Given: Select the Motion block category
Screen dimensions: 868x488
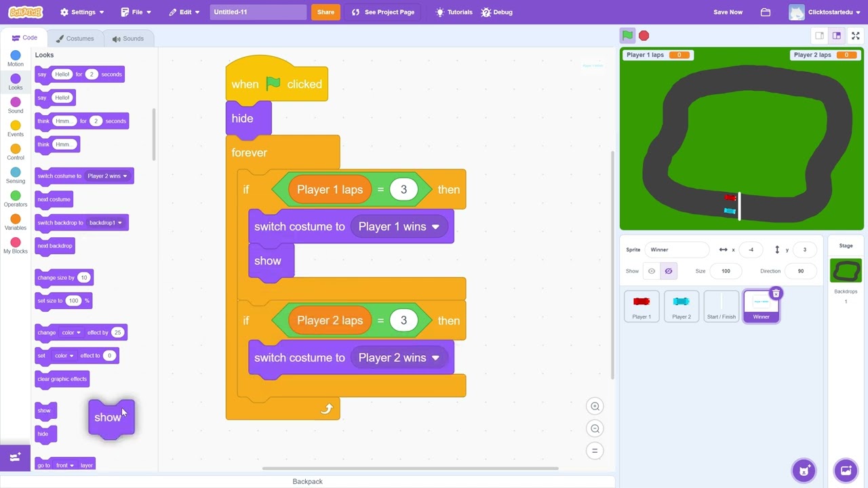Looking at the screenshot, I should [16, 58].
